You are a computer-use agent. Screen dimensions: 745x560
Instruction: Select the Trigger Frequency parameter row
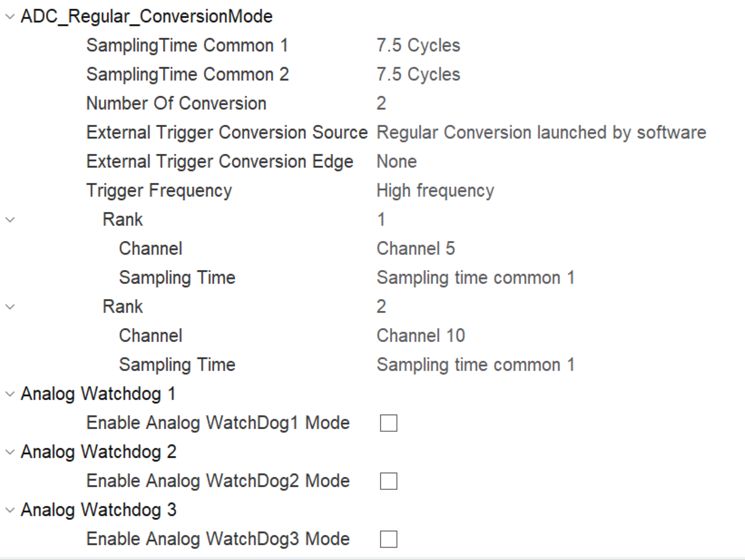pos(159,191)
